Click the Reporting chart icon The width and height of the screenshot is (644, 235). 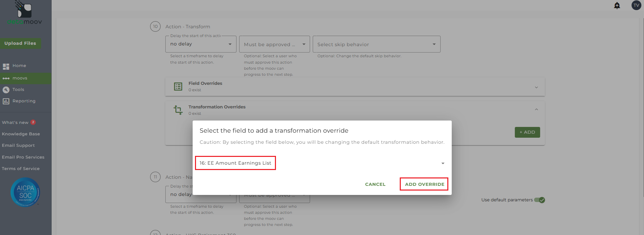[6, 101]
